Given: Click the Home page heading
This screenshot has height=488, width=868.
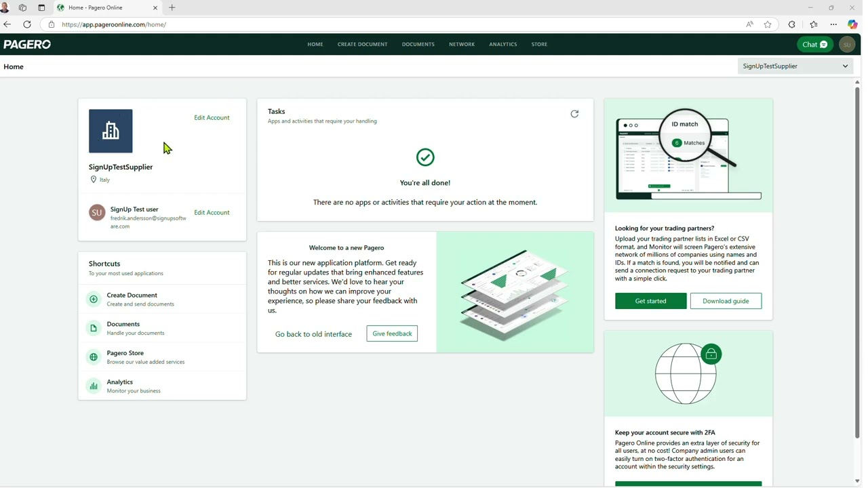Looking at the screenshot, I should coord(14,66).
